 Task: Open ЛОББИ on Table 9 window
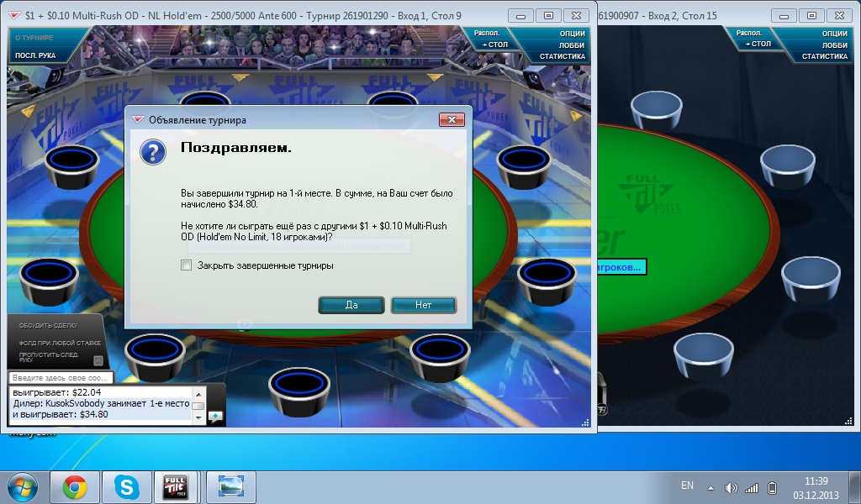point(572,45)
